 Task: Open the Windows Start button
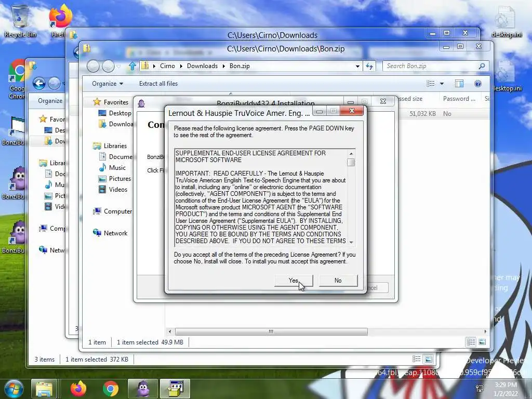point(13,389)
